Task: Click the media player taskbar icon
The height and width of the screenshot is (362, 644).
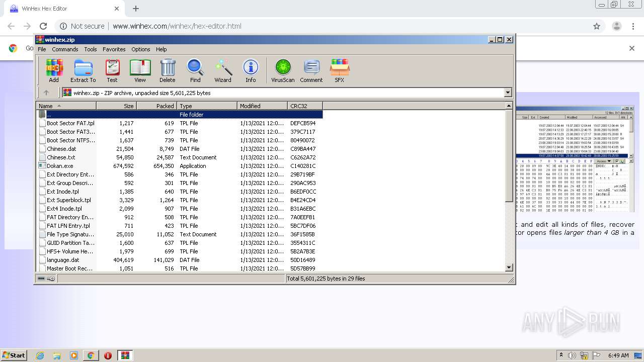Action: [74, 355]
